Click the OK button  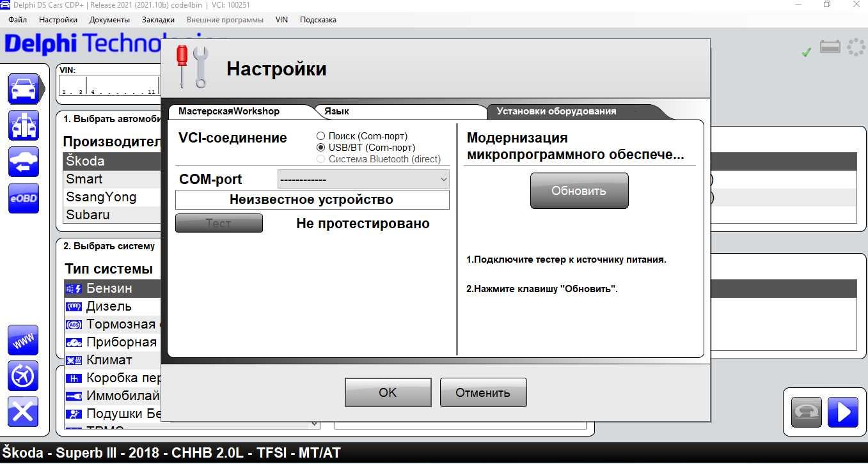[388, 392]
